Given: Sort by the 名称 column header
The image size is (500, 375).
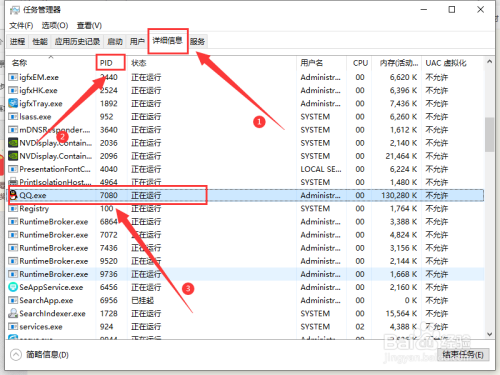Looking at the screenshot, I should click(x=51, y=63).
